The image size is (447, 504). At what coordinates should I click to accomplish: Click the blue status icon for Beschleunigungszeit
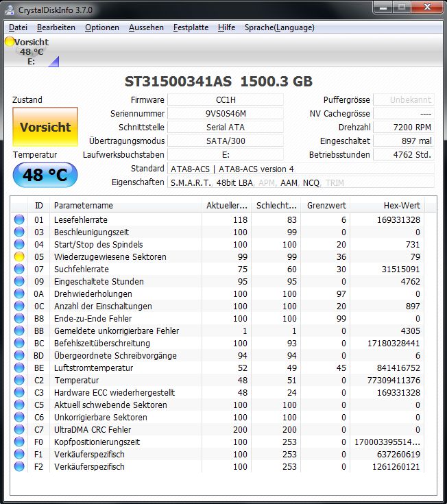click(x=19, y=232)
